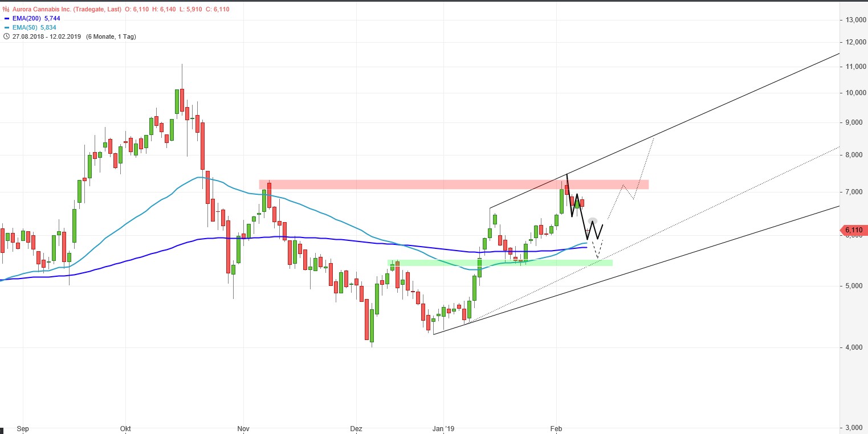868x434 pixels.
Task: Click the 13,000 price axis label
Action: [855, 20]
